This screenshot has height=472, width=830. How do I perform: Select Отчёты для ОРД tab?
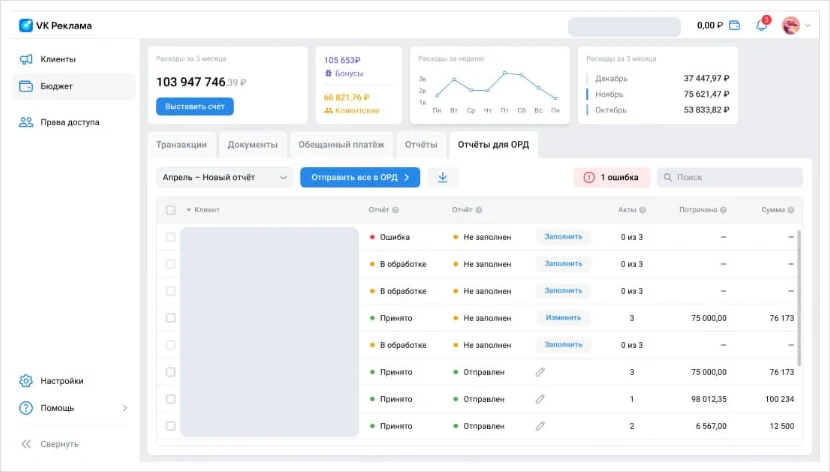(493, 144)
